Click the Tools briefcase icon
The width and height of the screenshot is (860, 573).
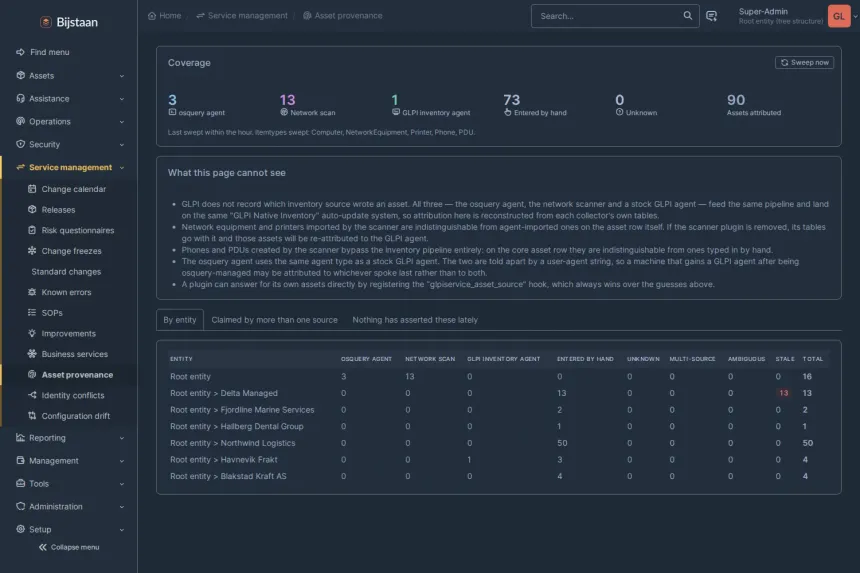tap(21, 484)
